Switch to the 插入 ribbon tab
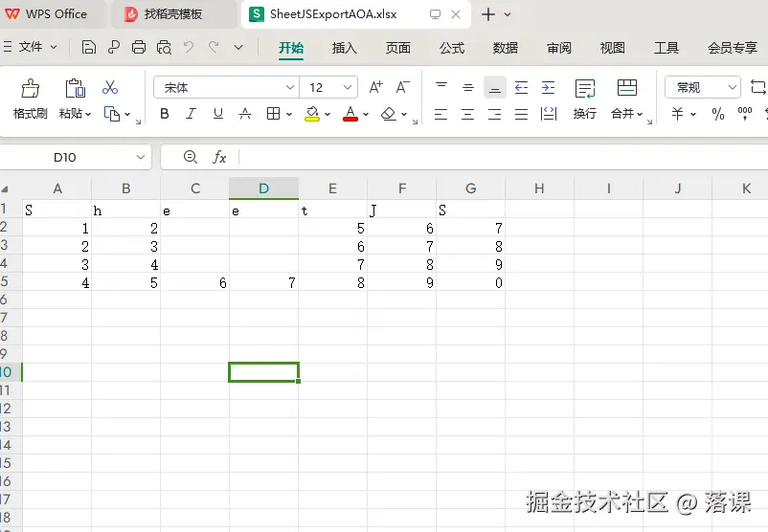768x532 pixels. (345, 48)
